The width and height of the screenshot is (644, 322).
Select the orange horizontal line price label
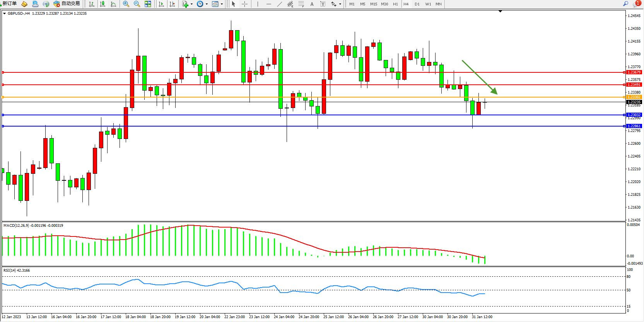(x=634, y=97)
